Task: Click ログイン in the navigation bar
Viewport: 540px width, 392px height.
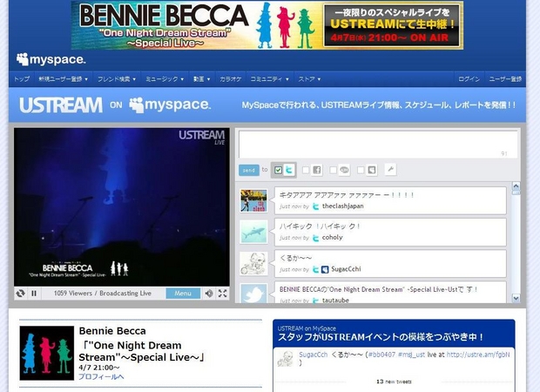Action: (x=469, y=79)
